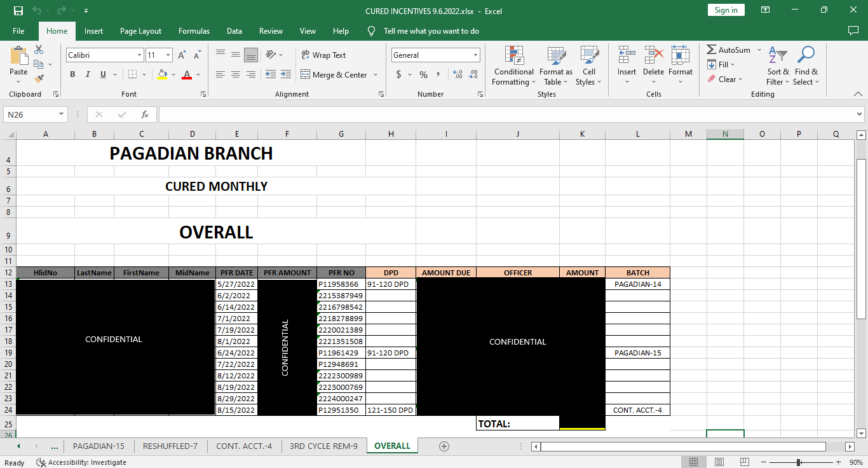Switch to Normal view in status bar
This screenshot has width=868, height=468.
tap(694, 462)
